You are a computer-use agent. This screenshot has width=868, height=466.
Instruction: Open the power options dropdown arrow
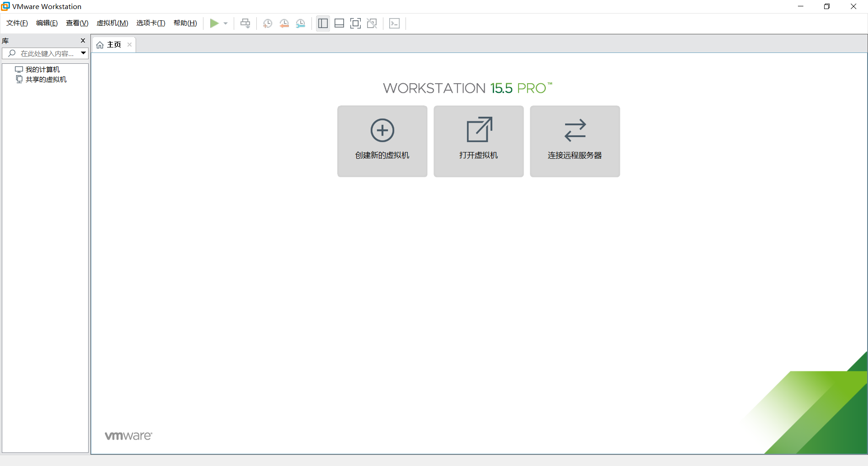pos(226,24)
